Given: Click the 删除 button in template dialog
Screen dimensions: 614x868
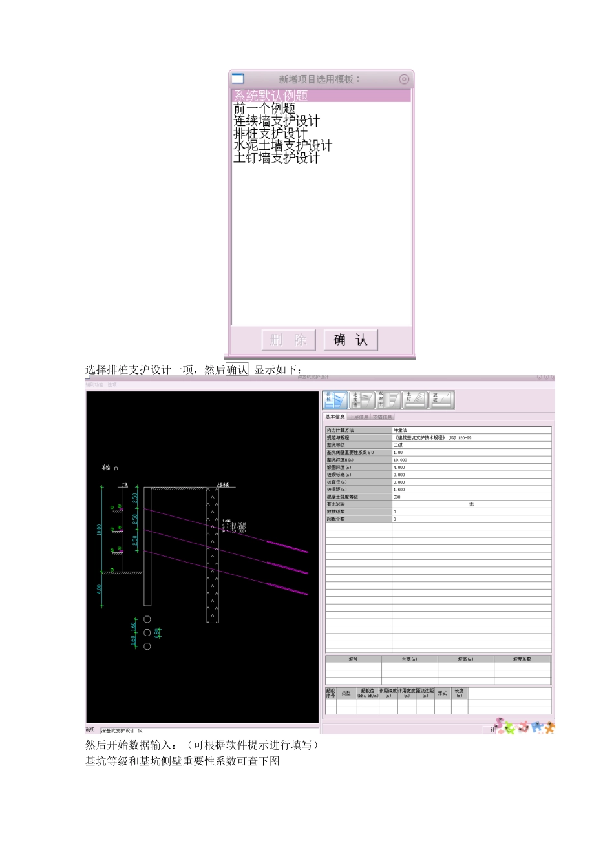Looking at the screenshot, I should click(288, 340).
